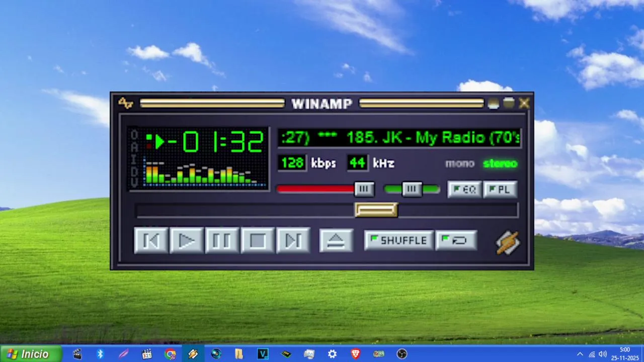Toggle Shuffle mode

click(x=398, y=240)
